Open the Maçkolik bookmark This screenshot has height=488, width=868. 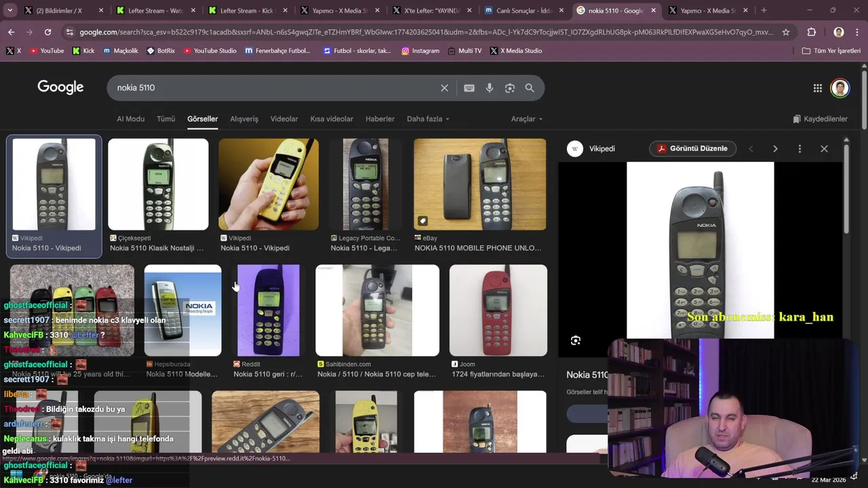(x=121, y=51)
